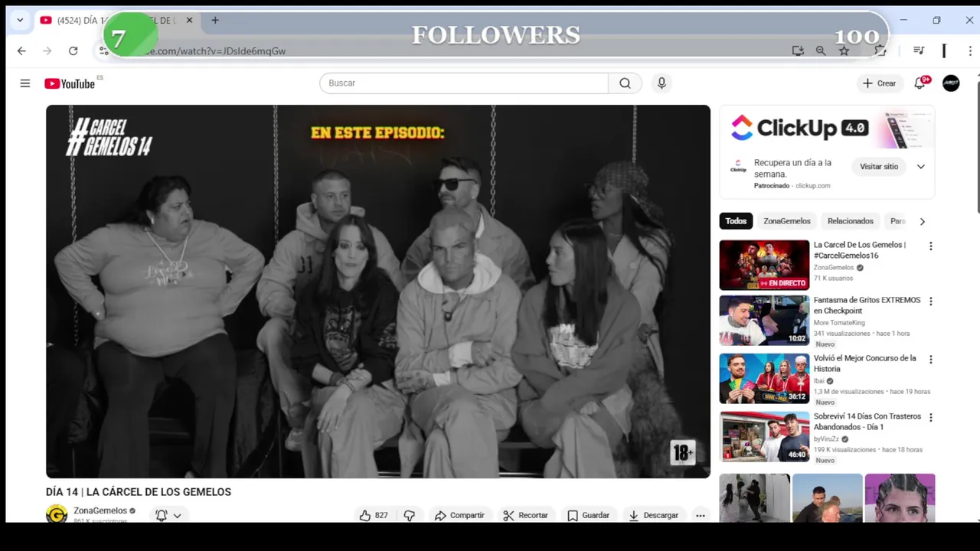Click the Compartir share button

tap(459, 515)
